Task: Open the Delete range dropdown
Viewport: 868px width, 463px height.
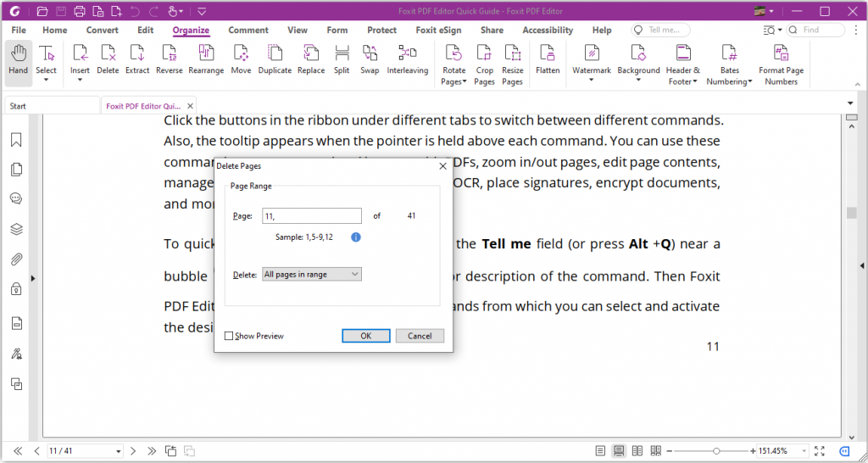Action: coord(312,274)
